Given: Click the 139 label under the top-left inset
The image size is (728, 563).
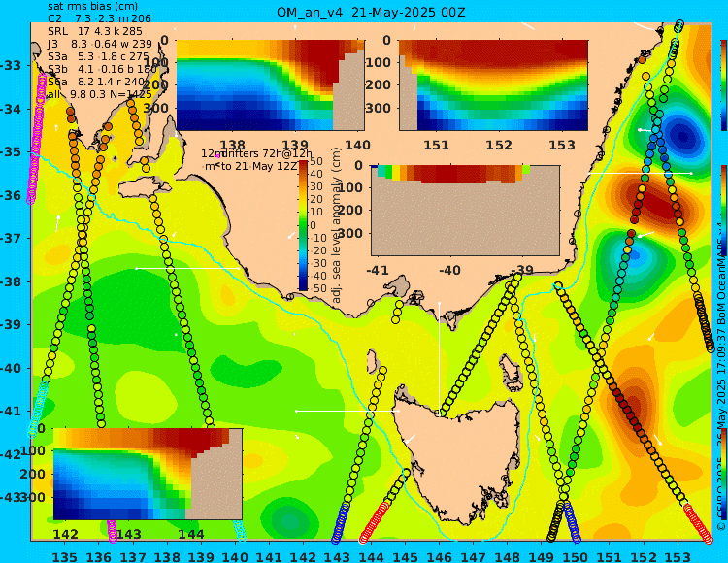Looking at the screenshot, I should [296, 145].
